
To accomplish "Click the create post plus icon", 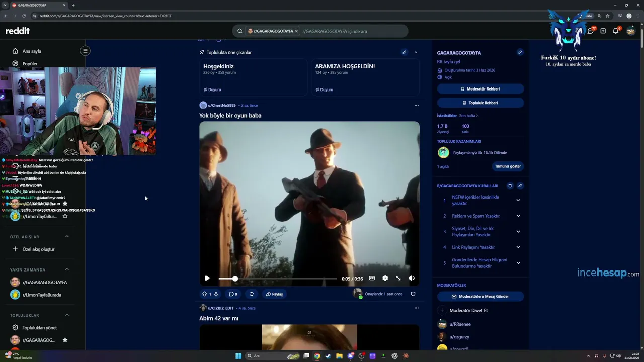I will point(603,31).
